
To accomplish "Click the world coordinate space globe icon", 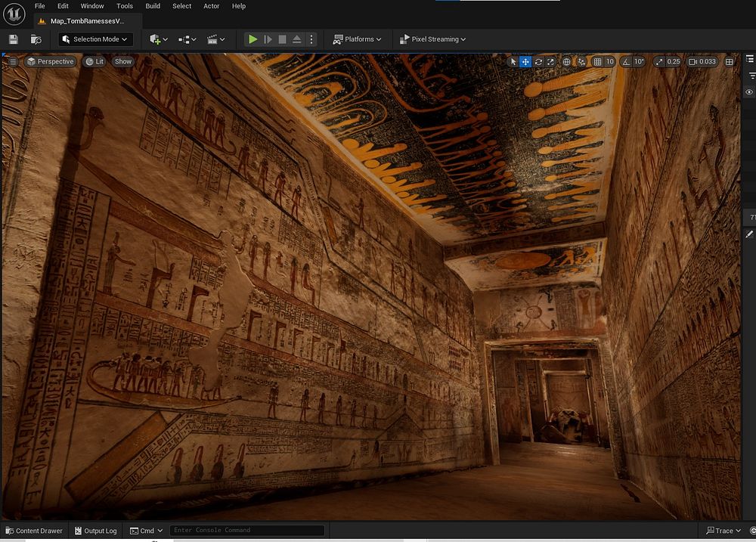I will coord(567,62).
